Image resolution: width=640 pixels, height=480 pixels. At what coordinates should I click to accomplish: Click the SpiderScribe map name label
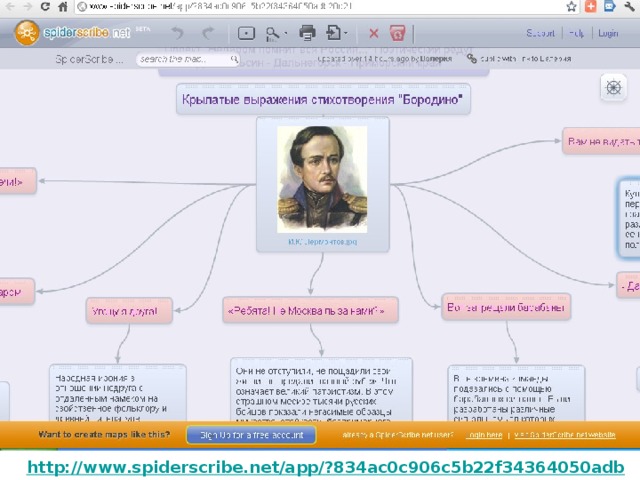tap(89, 59)
